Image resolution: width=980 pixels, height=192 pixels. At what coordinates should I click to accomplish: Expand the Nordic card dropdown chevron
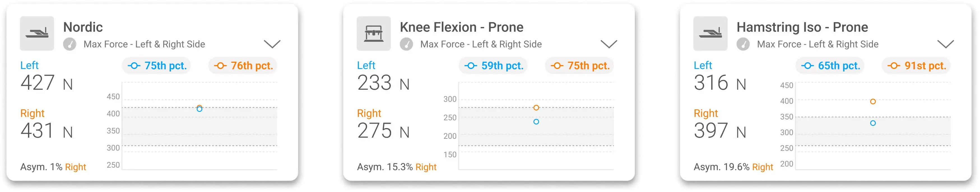coord(272,44)
